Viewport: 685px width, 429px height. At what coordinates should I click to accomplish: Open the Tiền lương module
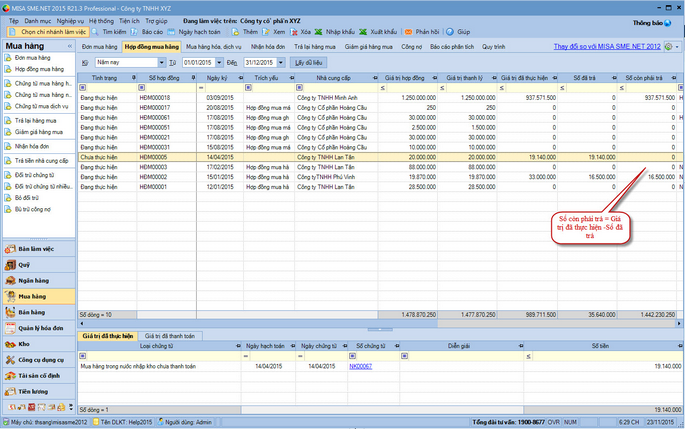click(x=39, y=392)
